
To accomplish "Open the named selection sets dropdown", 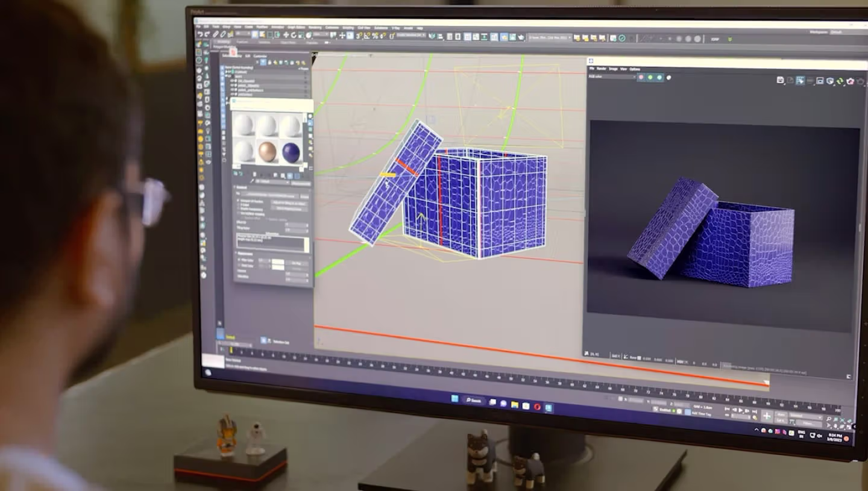I will (411, 35).
